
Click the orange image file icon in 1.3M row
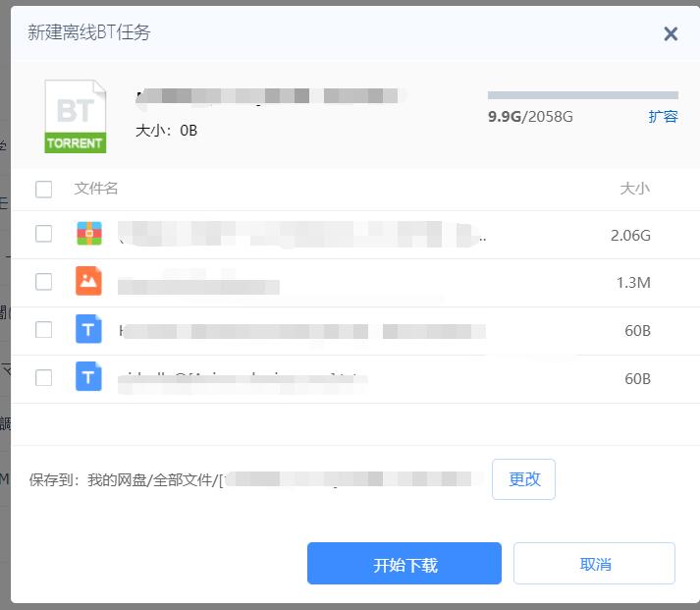pos(88,281)
